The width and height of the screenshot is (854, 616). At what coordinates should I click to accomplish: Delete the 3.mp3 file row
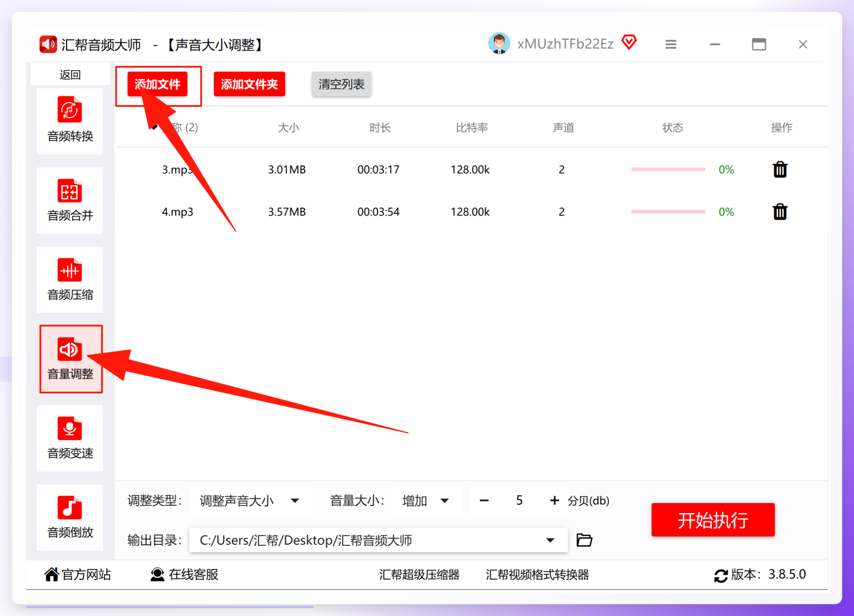(x=780, y=170)
